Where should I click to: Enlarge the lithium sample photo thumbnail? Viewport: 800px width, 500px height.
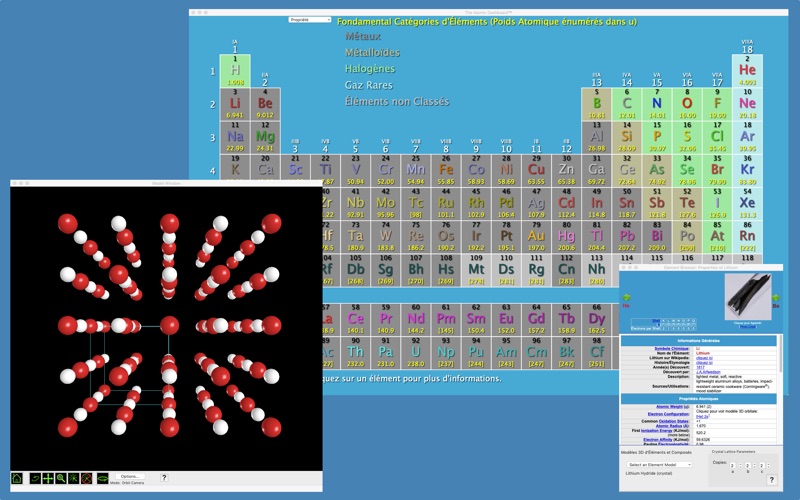pyautogui.click(x=748, y=297)
